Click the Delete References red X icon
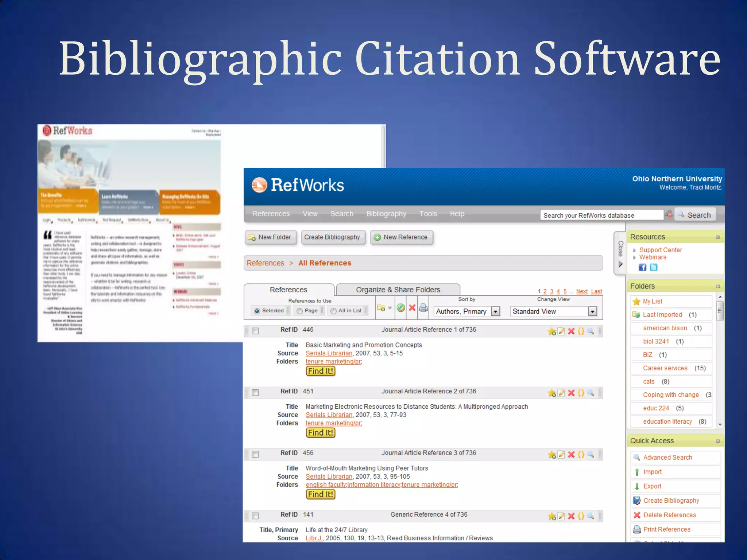 (x=637, y=515)
